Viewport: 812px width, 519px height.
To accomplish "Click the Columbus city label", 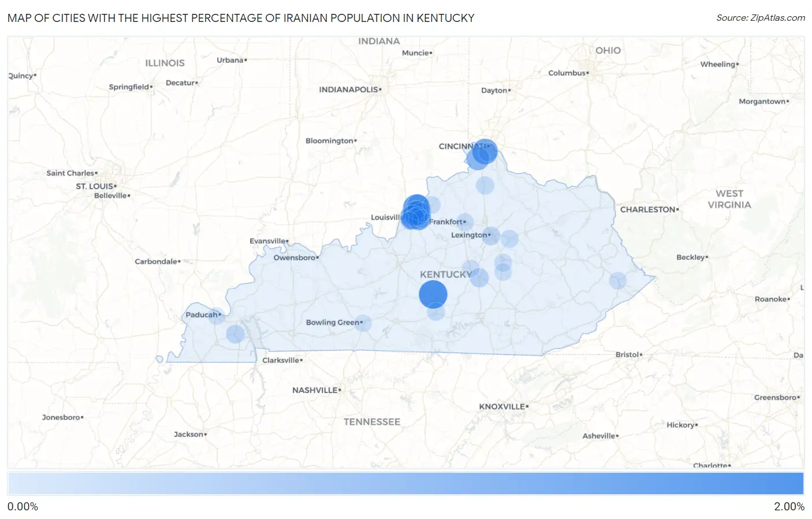I will (x=567, y=73).
